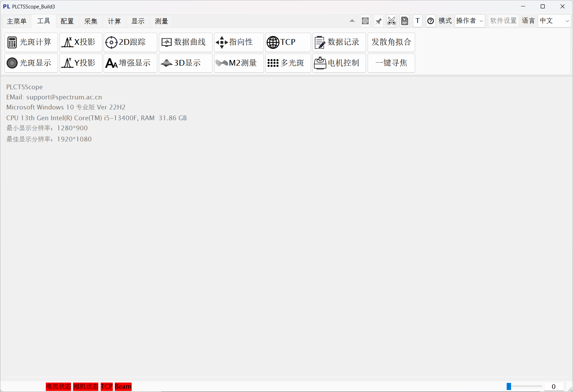Image resolution: width=573 pixels, height=392 pixels.
Task: Open the 多光斑 multi-spot tool
Action: tap(288, 63)
